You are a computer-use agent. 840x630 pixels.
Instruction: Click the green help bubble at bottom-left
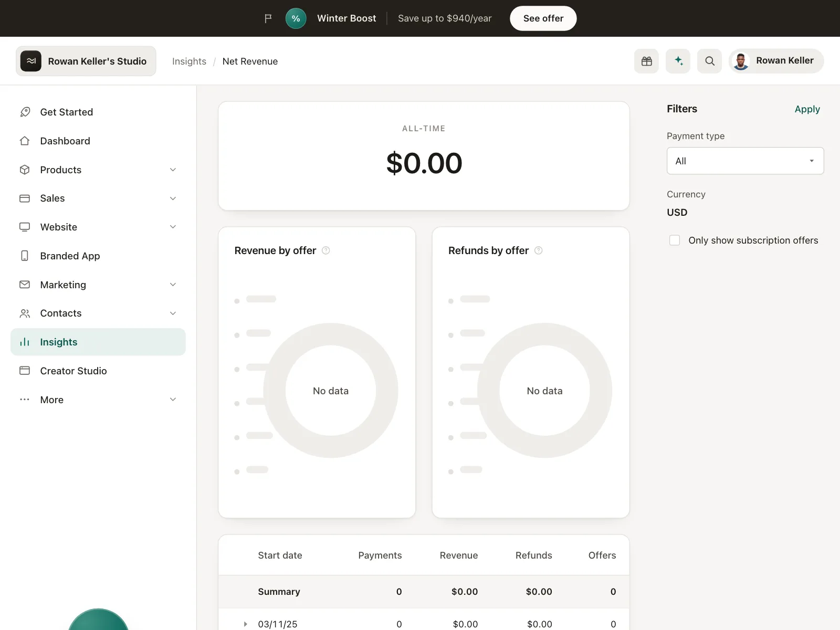pyautogui.click(x=98, y=620)
